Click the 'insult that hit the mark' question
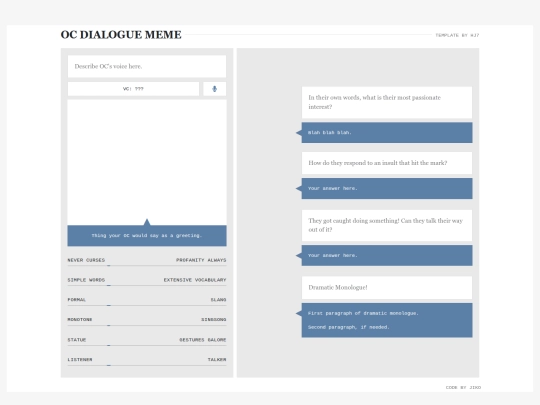The image size is (540, 405). click(x=387, y=163)
